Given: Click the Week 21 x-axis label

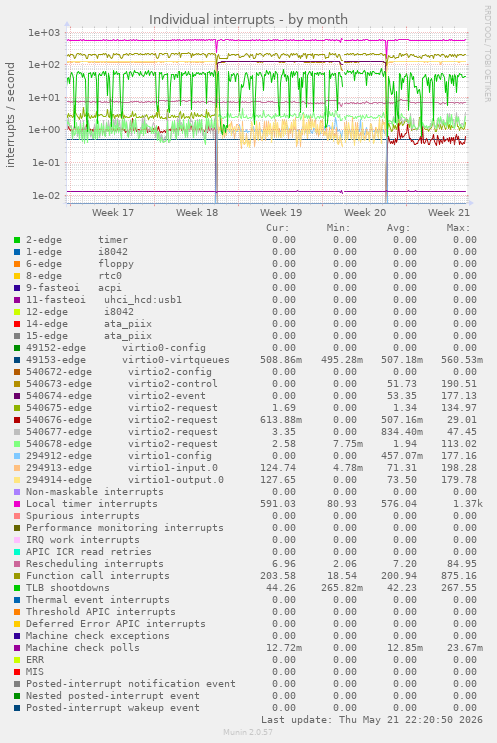Looking at the screenshot, I should (x=449, y=212).
